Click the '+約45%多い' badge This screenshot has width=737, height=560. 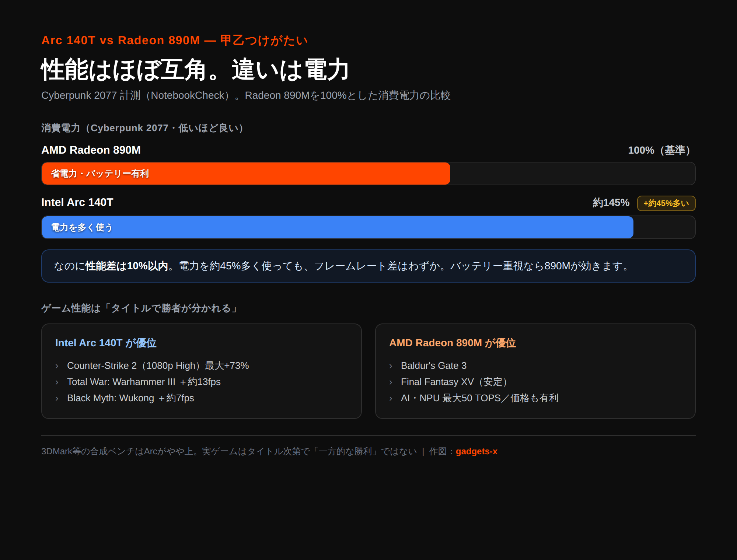(666, 203)
